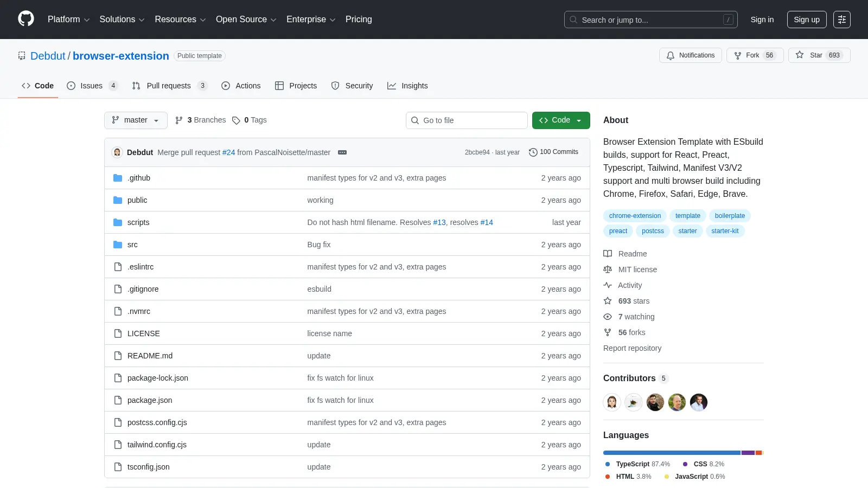Click the file icon beside tsconfig.json
The height and width of the screenshot is (488, 868).
pyautogui.click(x=118, y=467)
